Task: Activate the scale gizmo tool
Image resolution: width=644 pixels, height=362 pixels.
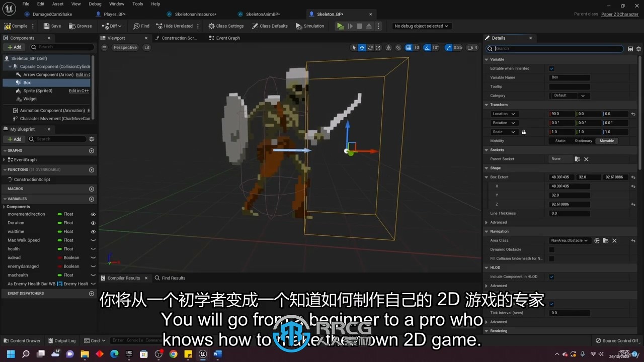Action: tap(378, 48)
